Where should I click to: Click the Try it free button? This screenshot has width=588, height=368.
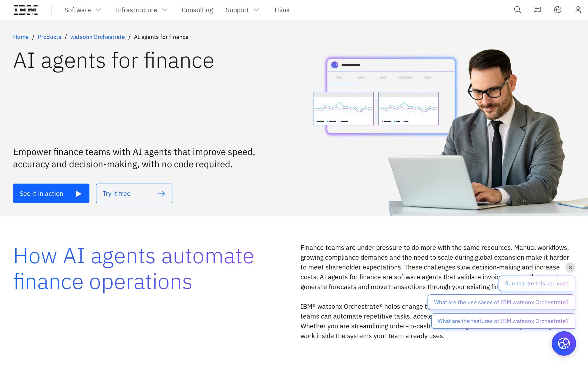click(x=134, y=193)
